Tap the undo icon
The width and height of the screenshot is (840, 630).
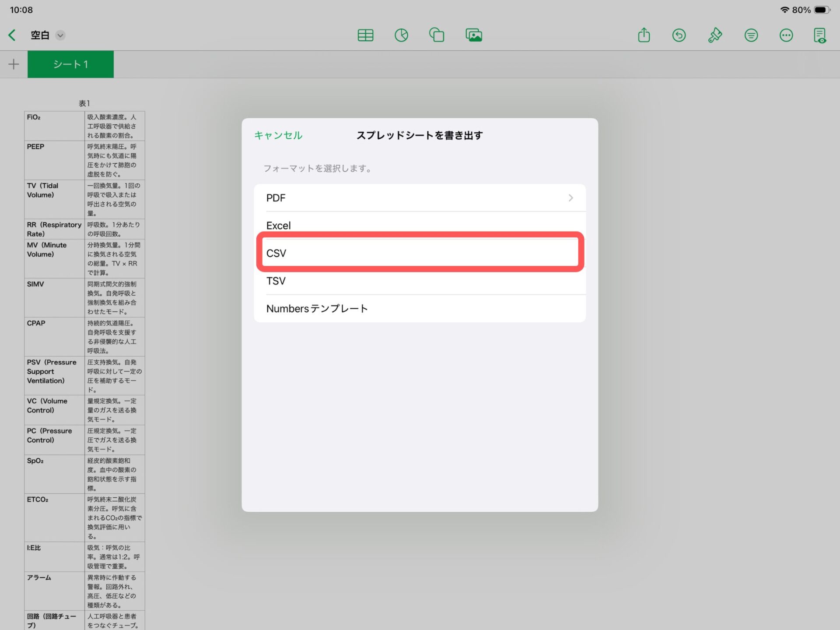pyautogui.click(x=679, y=35)
